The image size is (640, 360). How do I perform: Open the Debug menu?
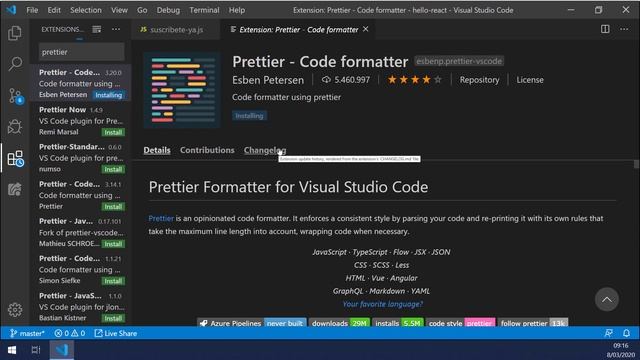(x=168, y=10)
